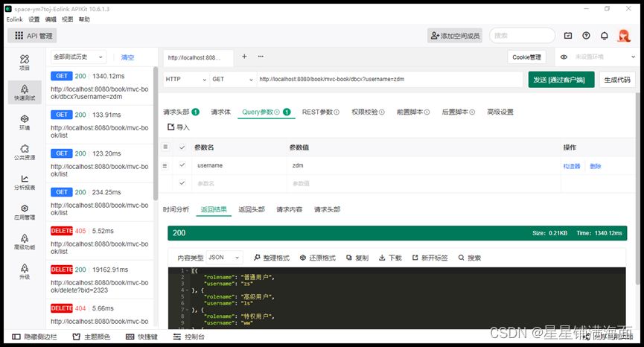Switch to 时间分析 tab
Viewport: 644px width, 347px height.
coord(176,209)
